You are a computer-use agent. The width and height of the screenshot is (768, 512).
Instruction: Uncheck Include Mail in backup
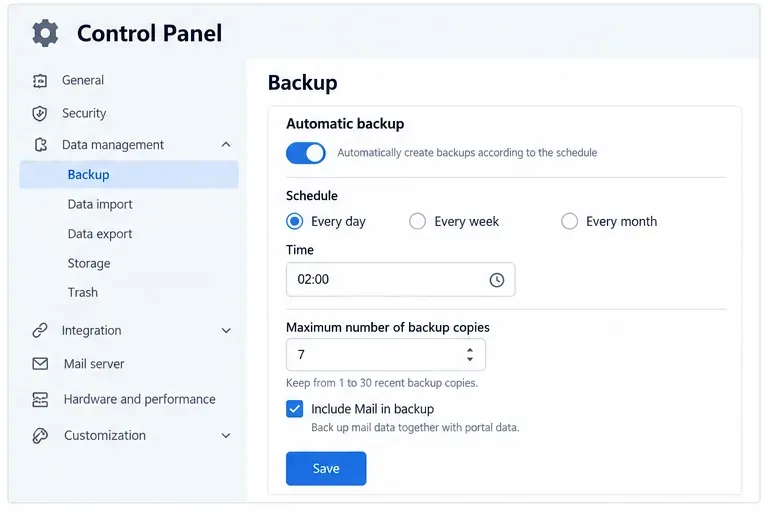coord(294,409)
